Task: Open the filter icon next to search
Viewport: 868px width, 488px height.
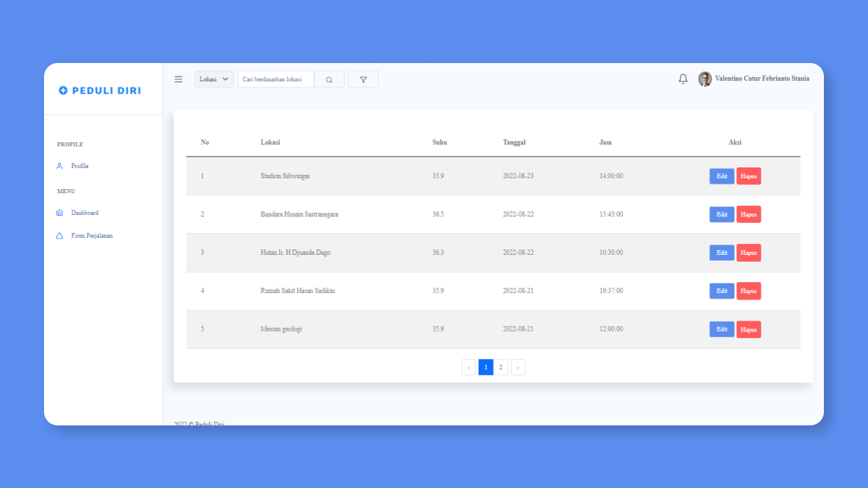Action: tap(363, 79)
